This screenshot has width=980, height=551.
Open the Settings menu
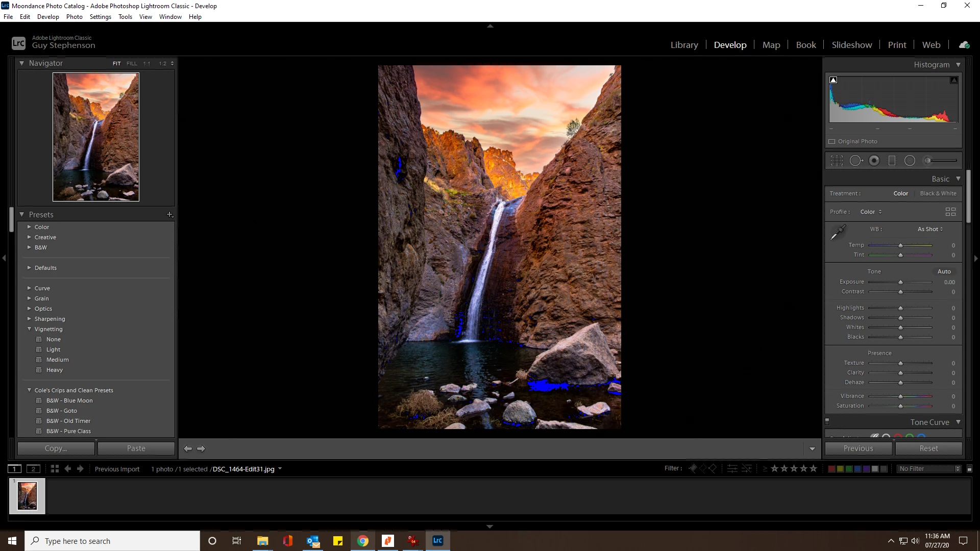click(100, 17)
